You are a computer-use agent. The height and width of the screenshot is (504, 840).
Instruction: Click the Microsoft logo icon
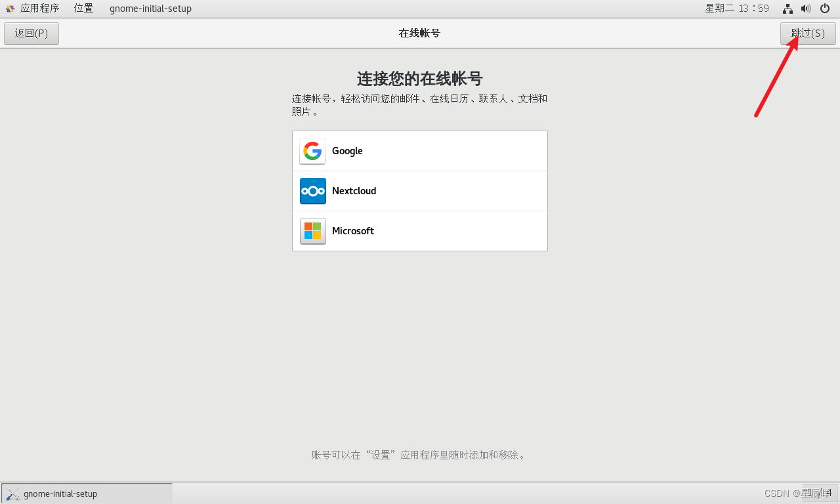click(312, 231)
